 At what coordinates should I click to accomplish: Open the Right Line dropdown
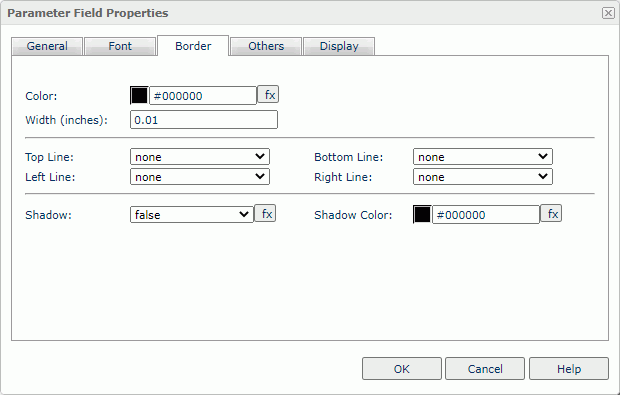pyautogui.click(x=483, y=177)
